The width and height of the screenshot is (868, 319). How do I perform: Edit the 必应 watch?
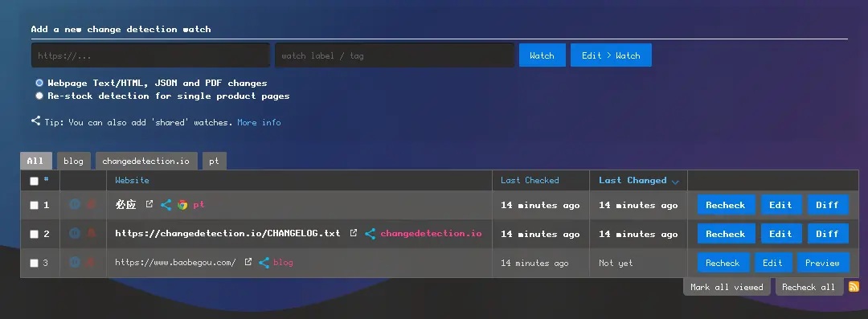[x=780, y=205]
